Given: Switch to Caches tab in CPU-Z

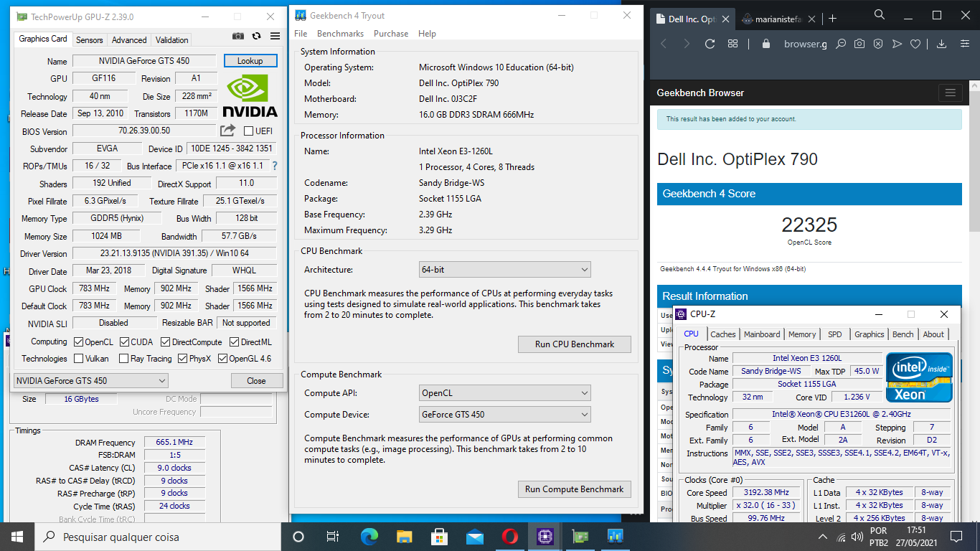Looking at the screenshot, I should tap(723, 334).
